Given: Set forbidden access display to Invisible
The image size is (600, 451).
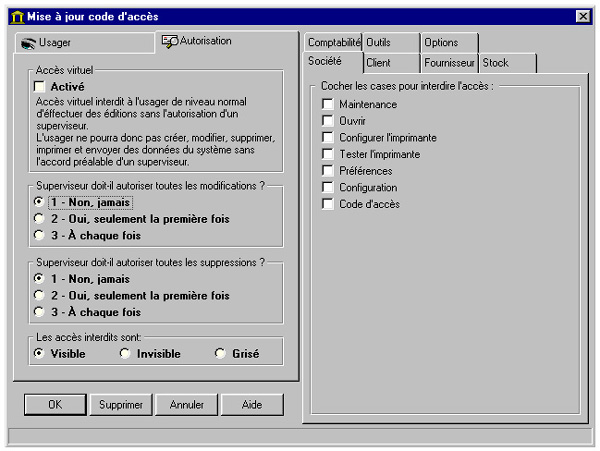Looking at the screenshot, I should tap(125, 354).
